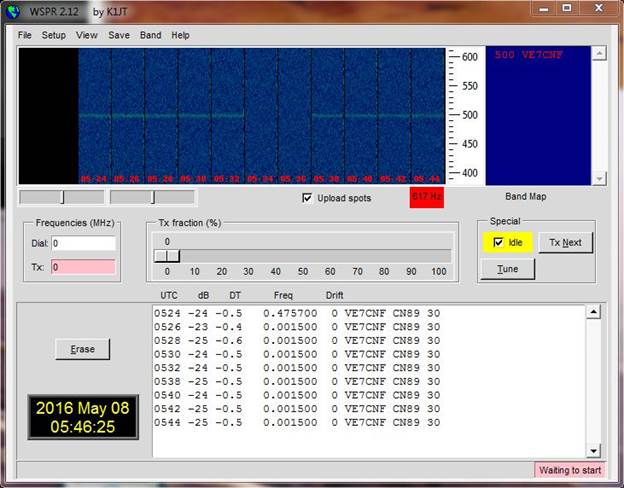
Task: Click the WSPR globe icon in title bar
Action: coord(11,11)
